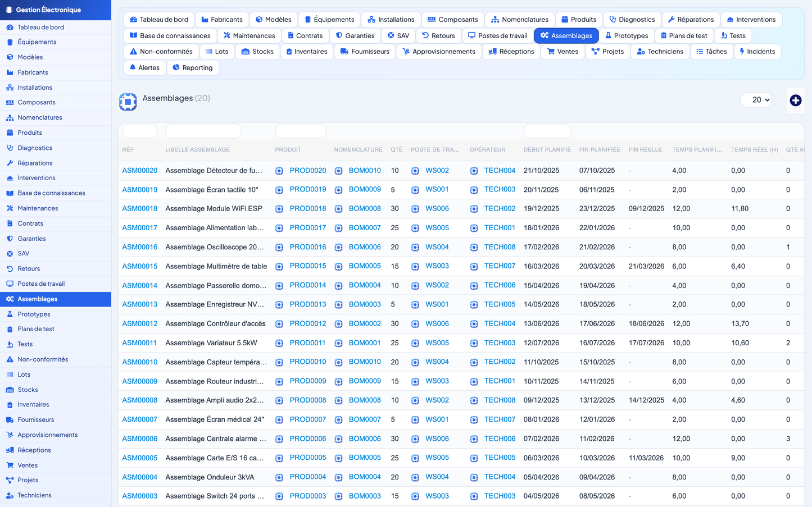Open the Nomenclatures tab

click(x=520, y=20)
